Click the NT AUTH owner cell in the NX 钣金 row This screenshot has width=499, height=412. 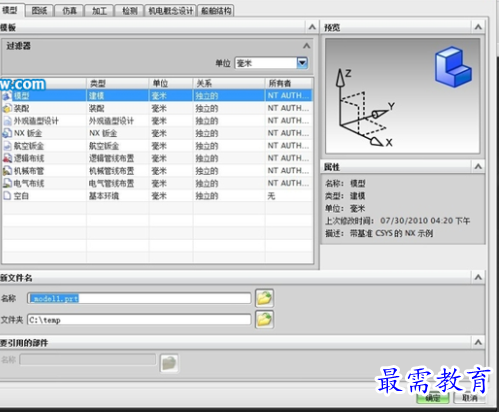[x=289, y=133]
